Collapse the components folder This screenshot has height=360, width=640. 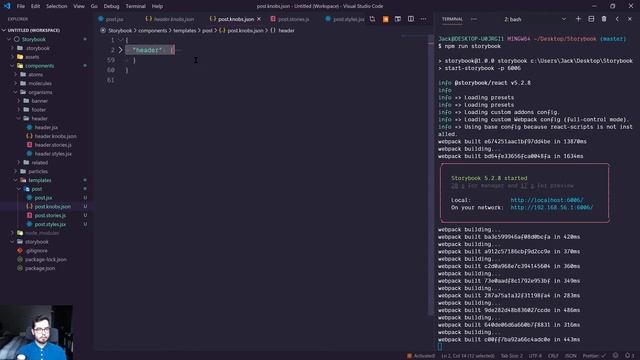coord(39,66)
